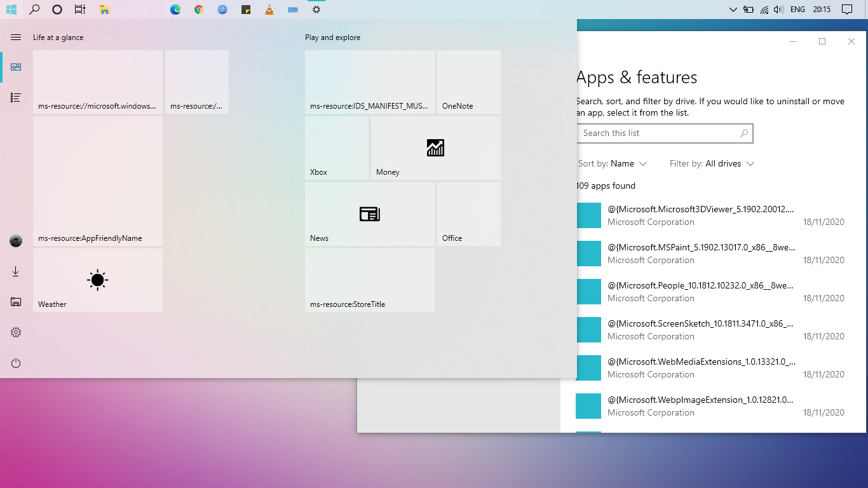This screenshot has height=488, width=868.
Task: Open Action Center notifications icon
Action: tap(847, 10)
